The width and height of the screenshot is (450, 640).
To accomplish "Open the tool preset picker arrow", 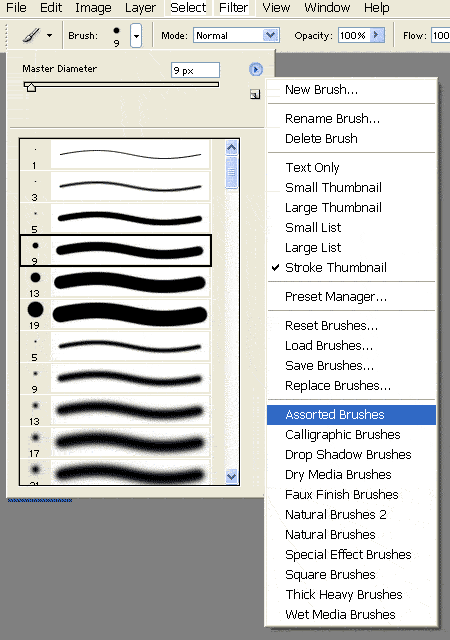I will pos(49,36).
